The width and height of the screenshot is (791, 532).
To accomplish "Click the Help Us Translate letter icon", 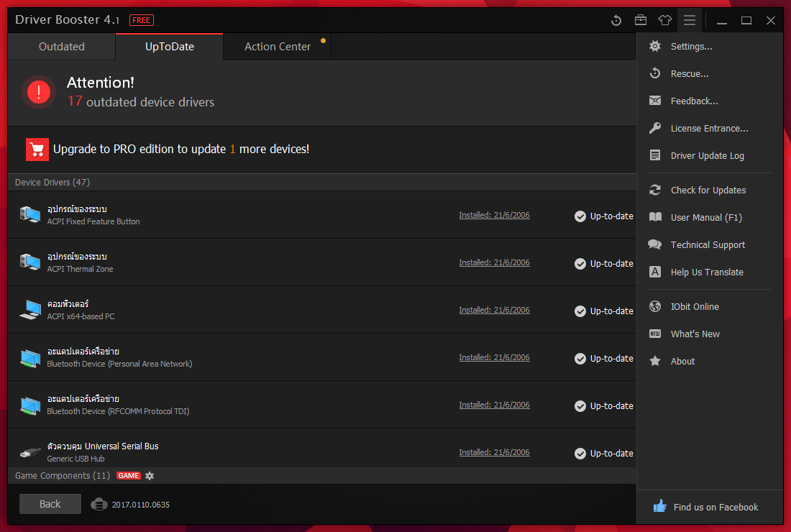I will [655, 272].
